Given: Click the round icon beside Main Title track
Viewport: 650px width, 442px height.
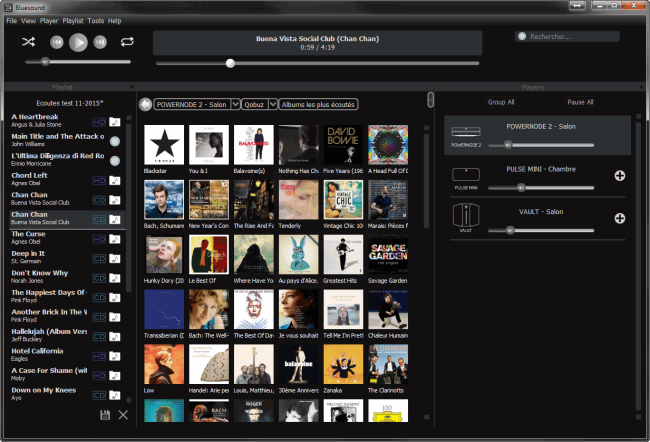Looking at the screenshot, I should point(115,141).
